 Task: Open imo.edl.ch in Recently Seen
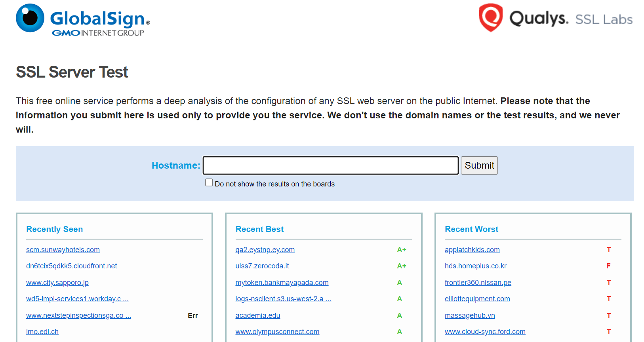(42, 332)
